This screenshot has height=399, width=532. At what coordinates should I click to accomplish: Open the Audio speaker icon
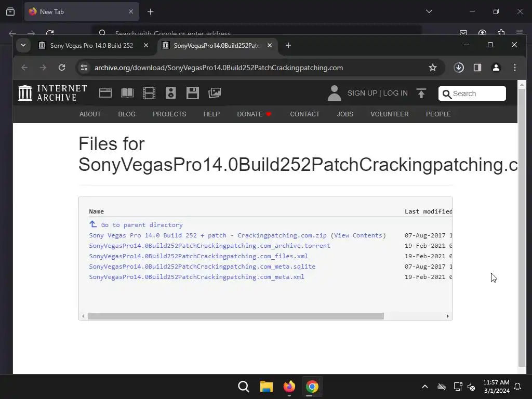(170, 93)
